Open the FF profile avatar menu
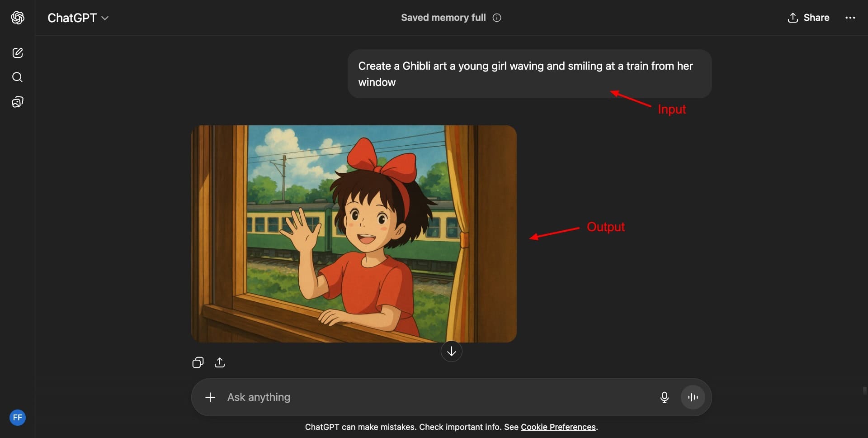The image size is (868, 438). pyautogui.click(x=18, y=418)
